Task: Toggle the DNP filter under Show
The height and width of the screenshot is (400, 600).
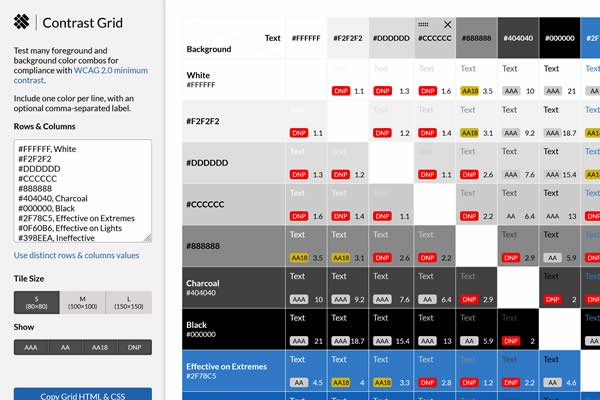Action: (134, 347)
